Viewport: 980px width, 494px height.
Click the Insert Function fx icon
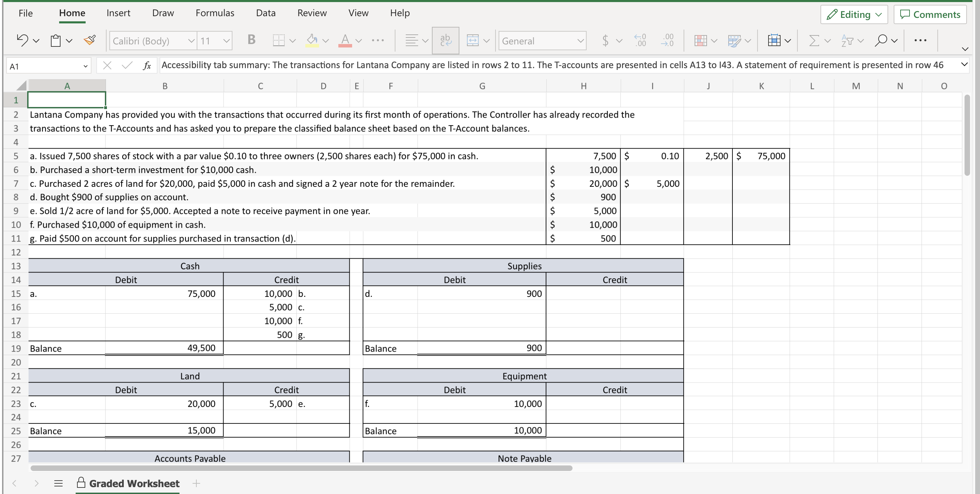click(147, 66)
